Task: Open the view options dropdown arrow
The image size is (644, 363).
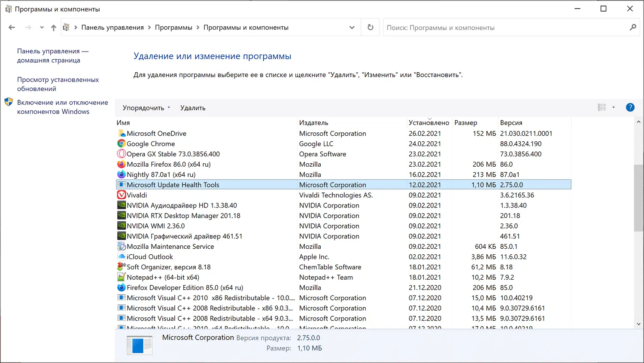Action: pos(613,107)
